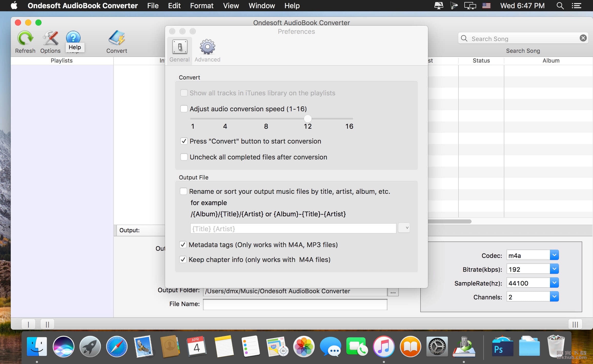Expand the Channels 2 dropdown
The image size is (593, 364).
click(554, 297)
